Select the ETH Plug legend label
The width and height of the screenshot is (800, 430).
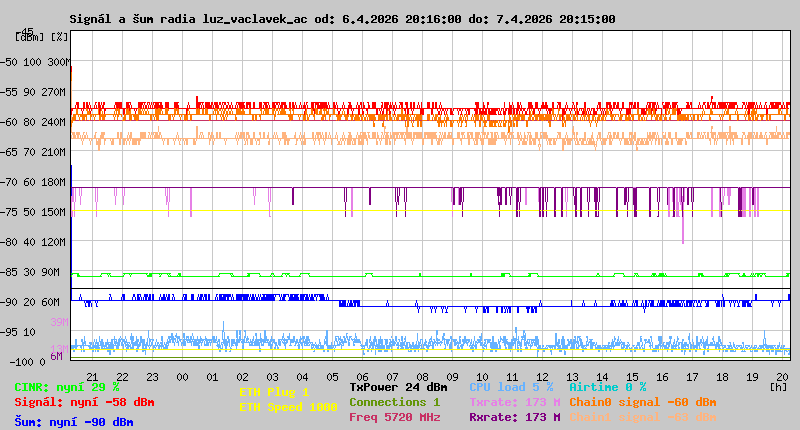pyautogui.click(x=274, y=392)
